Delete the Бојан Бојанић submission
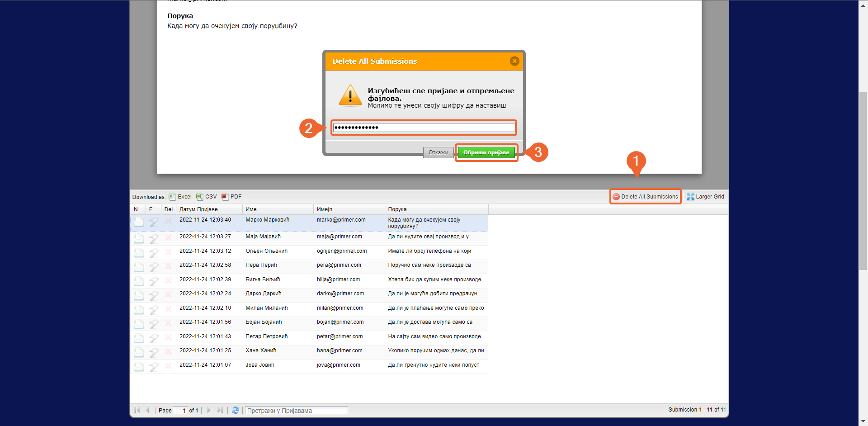Image resolution: width=868 pixels, height=426 pixels. tap(168, 323)
